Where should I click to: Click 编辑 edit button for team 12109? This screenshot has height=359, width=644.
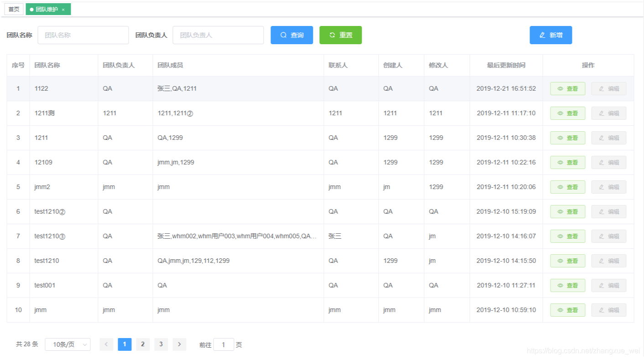609,163
